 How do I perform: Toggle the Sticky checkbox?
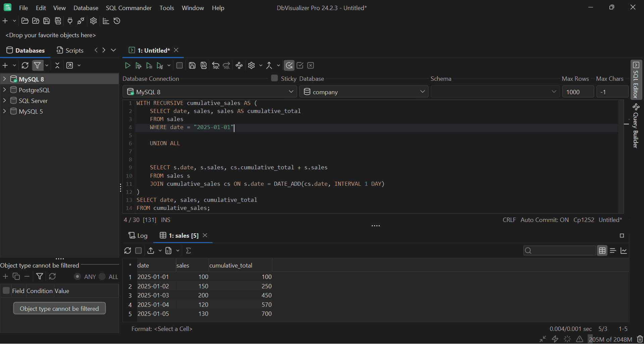click(x=274, y=78)
